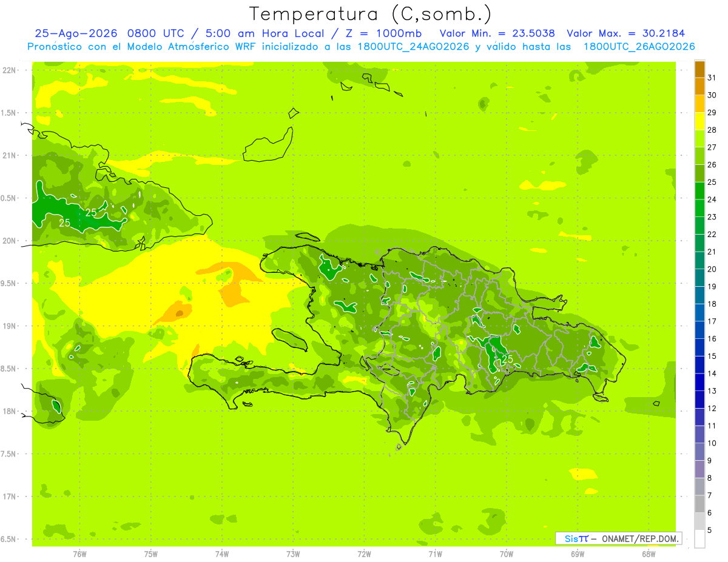Select the valid-until time "1800UTC_26AGO2026"
Image resolution: width=728 pixels, height=562 pixels.
[x=639, y=47]
